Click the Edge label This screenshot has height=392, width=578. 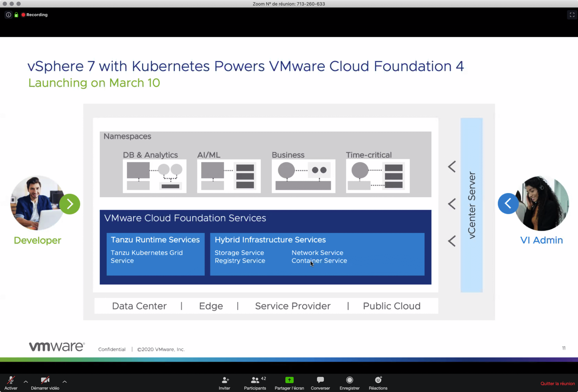click(211, 306)
